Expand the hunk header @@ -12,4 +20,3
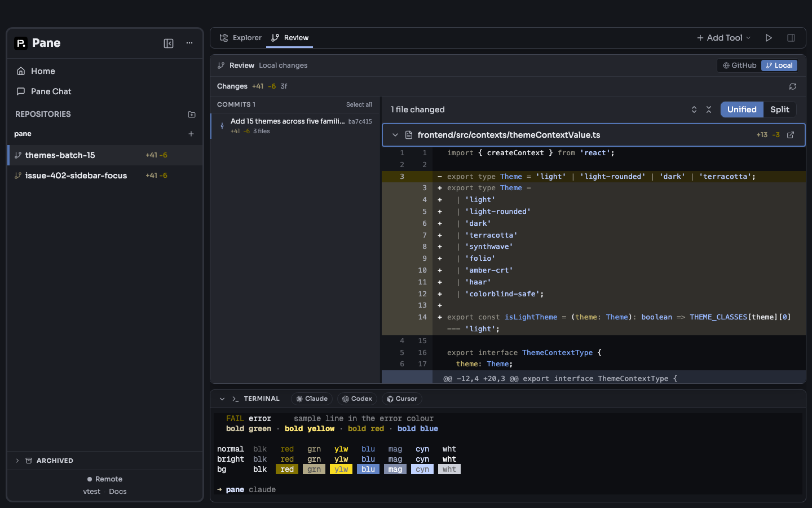The image size is (812, 508). [x=594, y=378]
